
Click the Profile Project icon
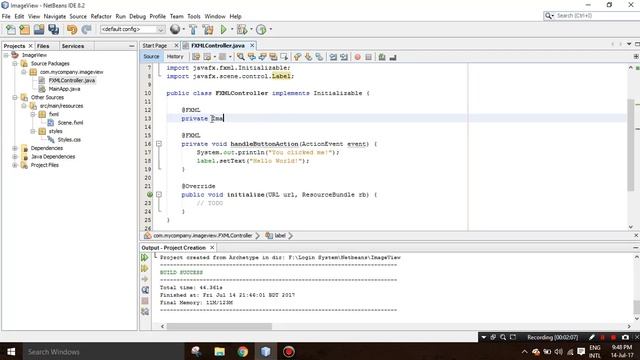coord(261,29)
